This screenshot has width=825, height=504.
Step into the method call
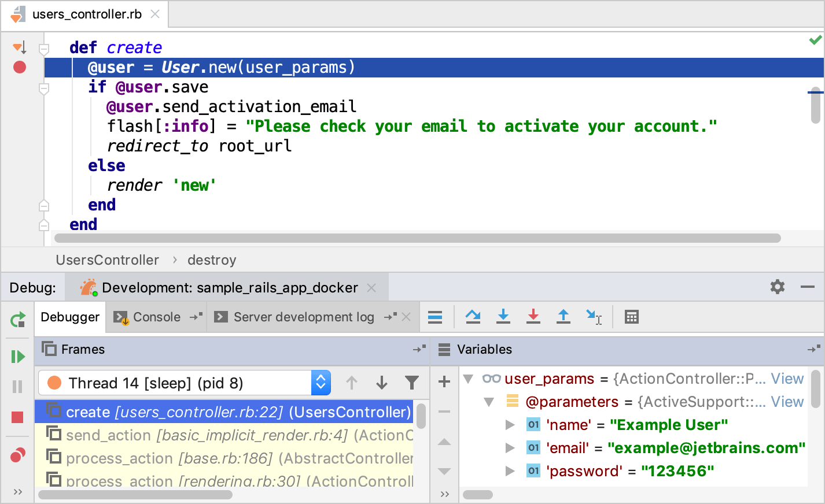pyautogui.click(x=503, y=317)
